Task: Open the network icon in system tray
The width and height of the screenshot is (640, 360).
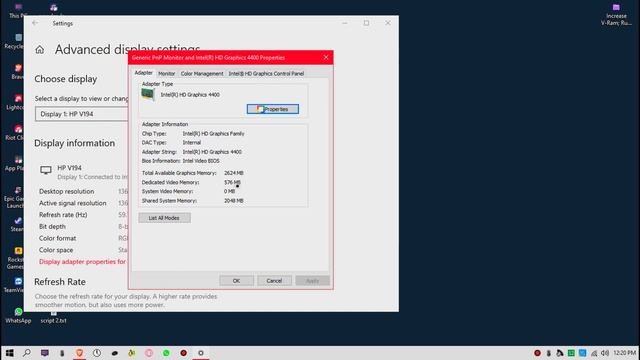Action: (x=594, y=353)
